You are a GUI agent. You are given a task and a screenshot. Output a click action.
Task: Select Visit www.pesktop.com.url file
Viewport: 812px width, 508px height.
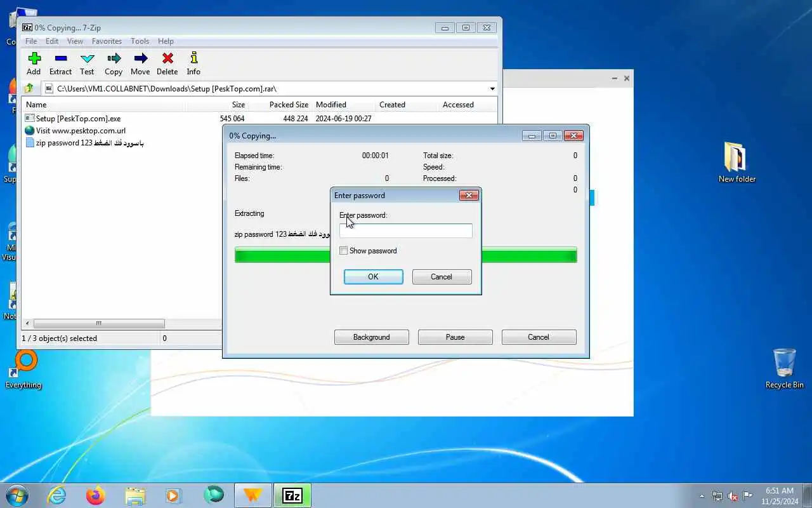(x=75, y=131)
